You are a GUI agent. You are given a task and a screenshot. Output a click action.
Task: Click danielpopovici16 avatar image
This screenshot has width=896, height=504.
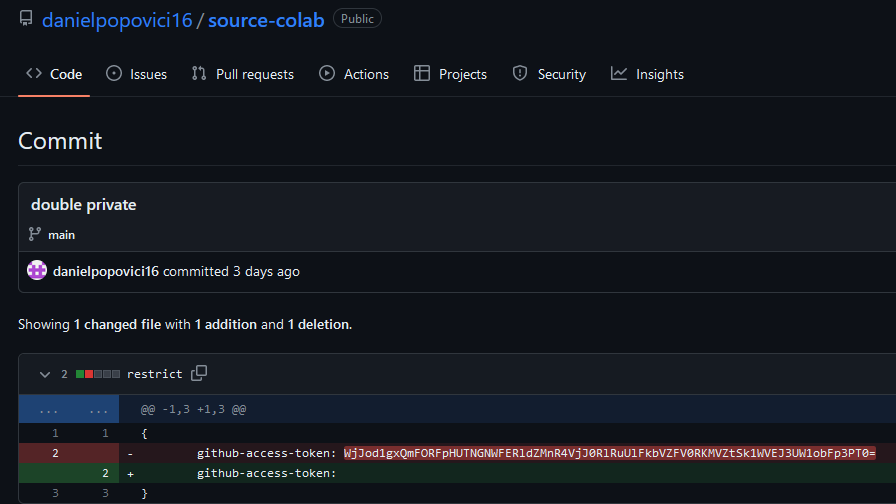point(37,271)
